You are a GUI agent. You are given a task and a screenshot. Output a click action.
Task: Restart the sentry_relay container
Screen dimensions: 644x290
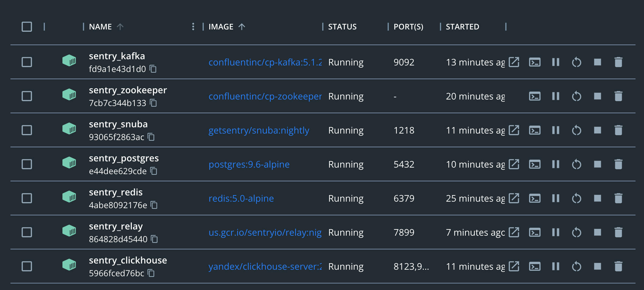(577, 232)
